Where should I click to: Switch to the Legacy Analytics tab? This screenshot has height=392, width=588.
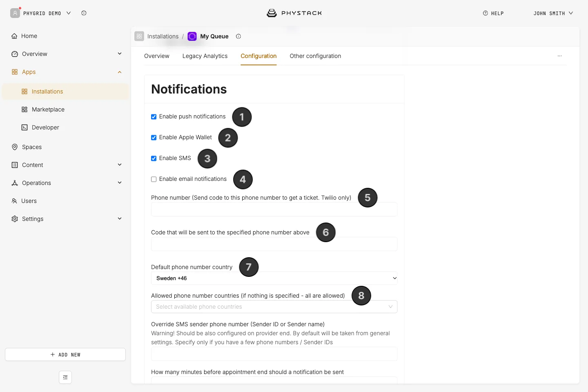point(205,56)
